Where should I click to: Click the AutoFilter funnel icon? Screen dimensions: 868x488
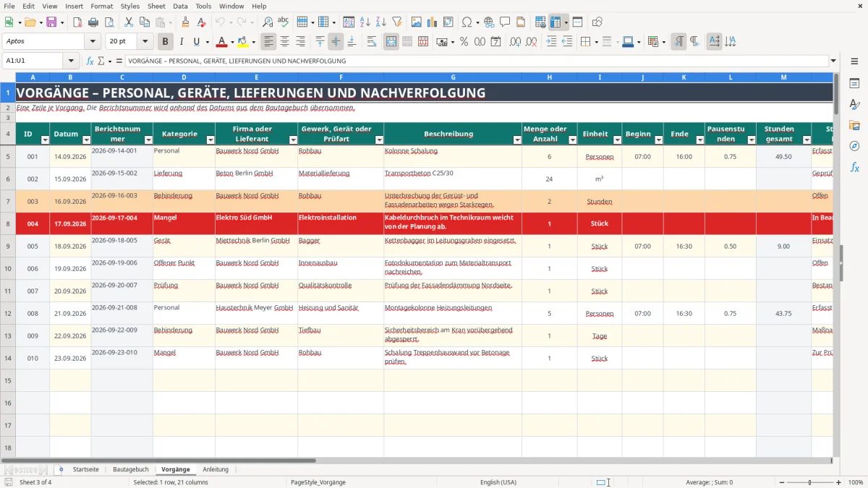[x=396, y=22]
